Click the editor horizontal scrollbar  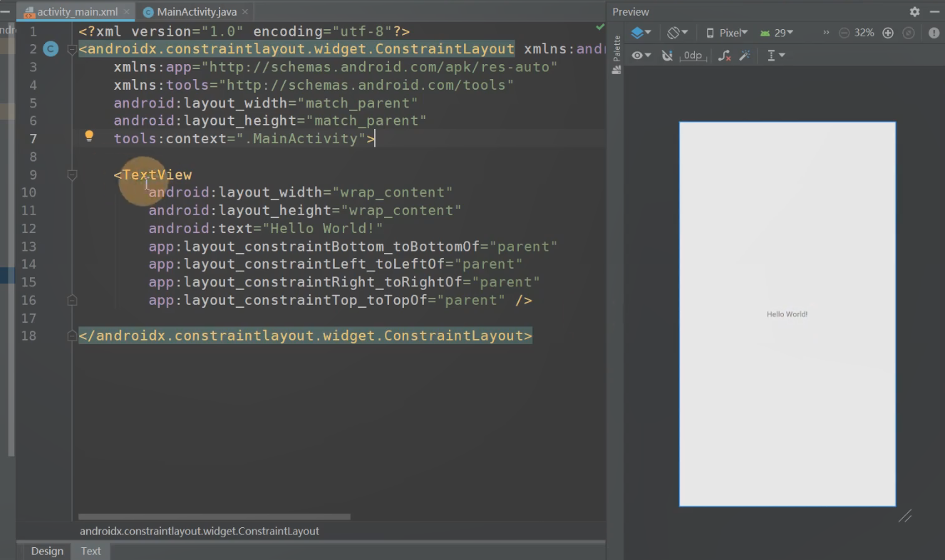[214, 517]
